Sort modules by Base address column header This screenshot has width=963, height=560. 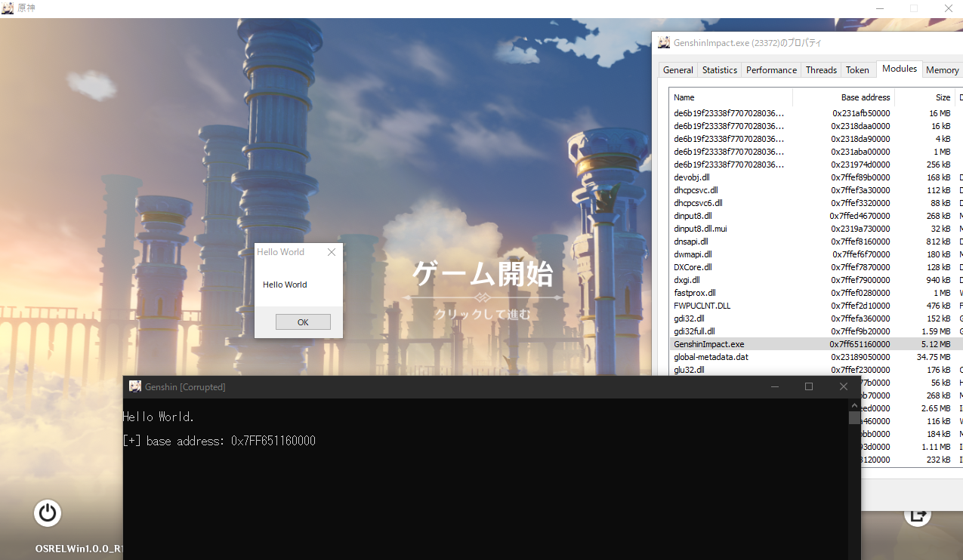pos(844,97)
